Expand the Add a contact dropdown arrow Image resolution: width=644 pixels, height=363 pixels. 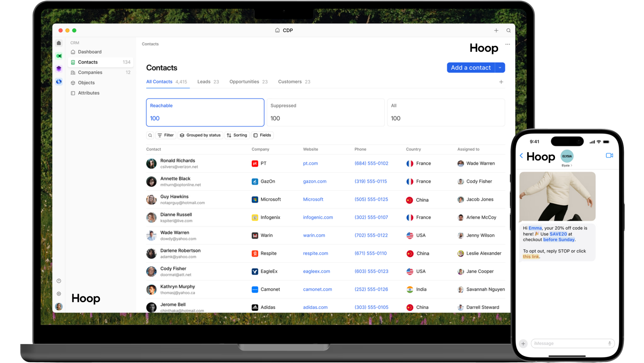(500, 68)
